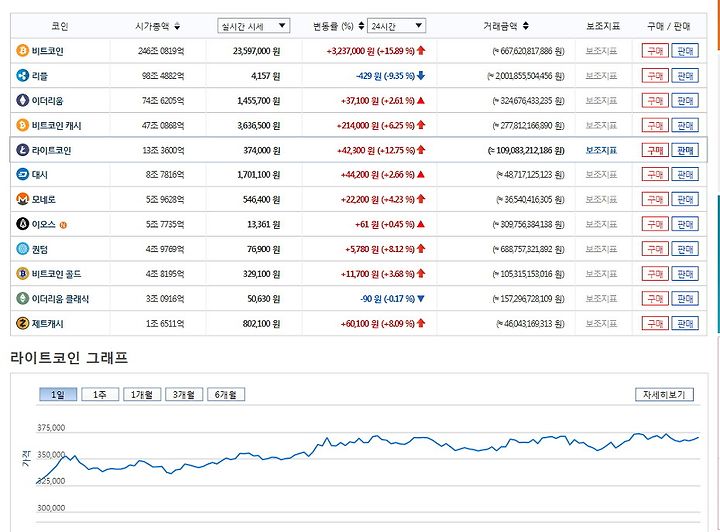
Task: Click the 라이트코인 coin name
Action: (51, 150)
